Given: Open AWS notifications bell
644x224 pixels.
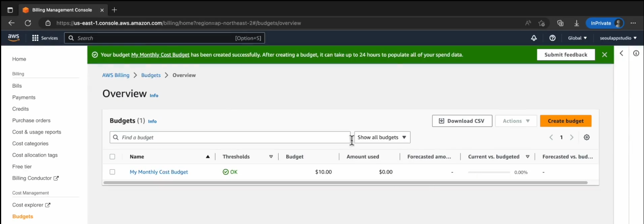Looking at the screenshot, I should [534, 38].
